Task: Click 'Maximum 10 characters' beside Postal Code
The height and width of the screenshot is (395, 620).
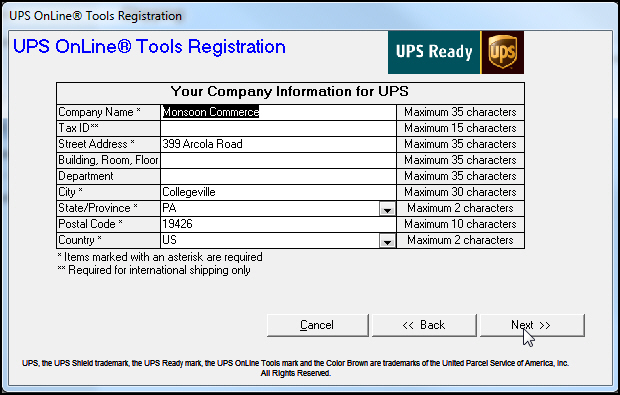Action: click(460, 224)
